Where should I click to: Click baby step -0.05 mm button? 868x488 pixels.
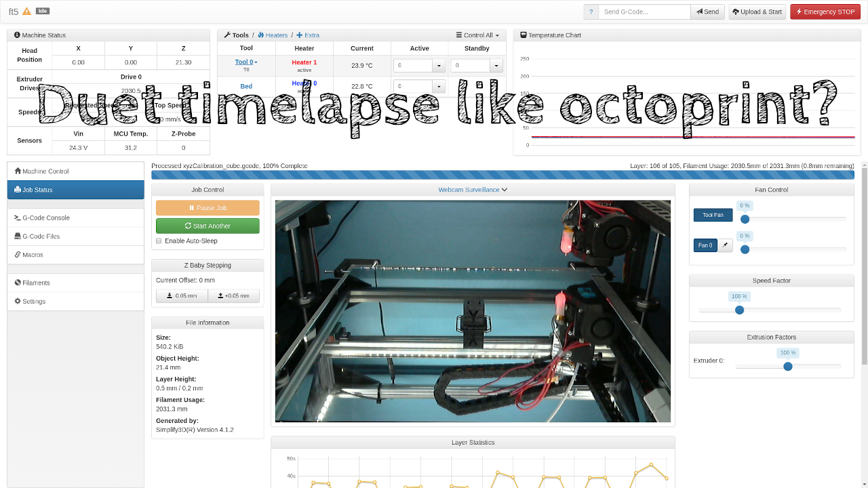coord(182,296)
